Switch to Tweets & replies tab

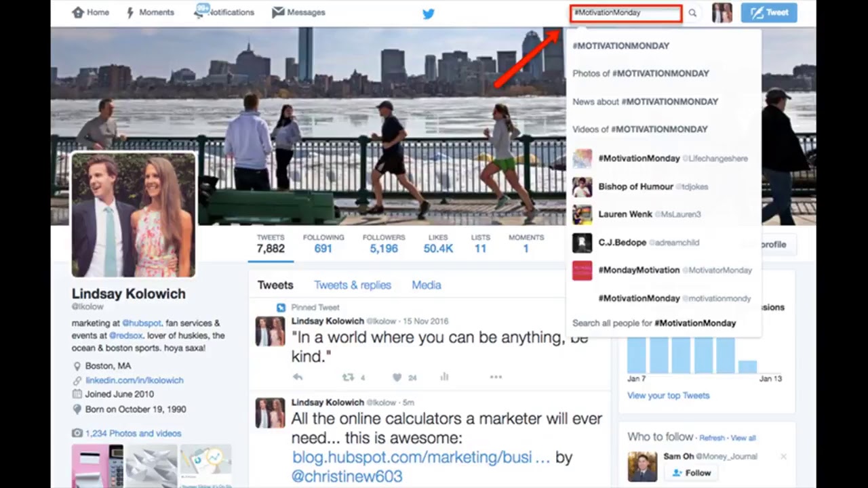[353, 285]
